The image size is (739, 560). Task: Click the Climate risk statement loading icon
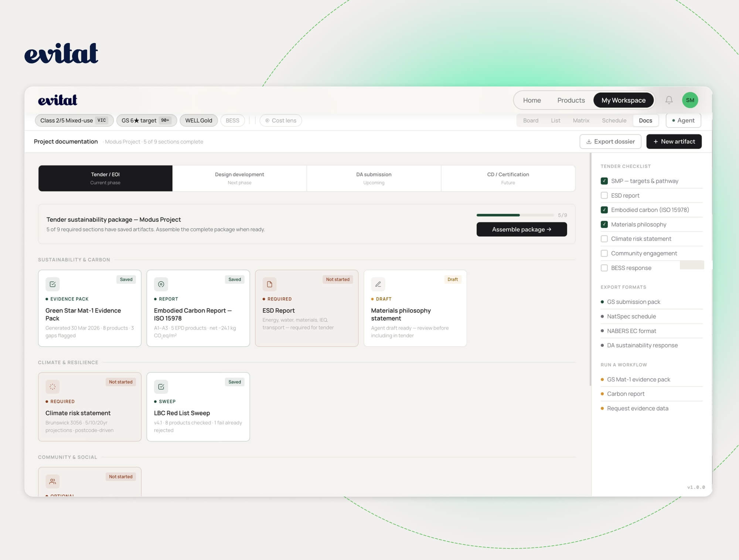[52, 387]
